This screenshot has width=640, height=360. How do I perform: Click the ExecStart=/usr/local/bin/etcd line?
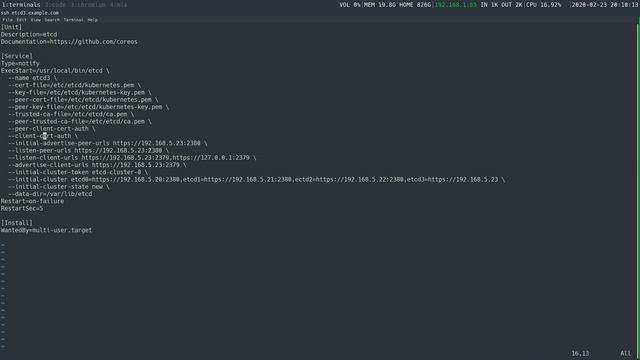pyautogui.click(x=55, y=71)
